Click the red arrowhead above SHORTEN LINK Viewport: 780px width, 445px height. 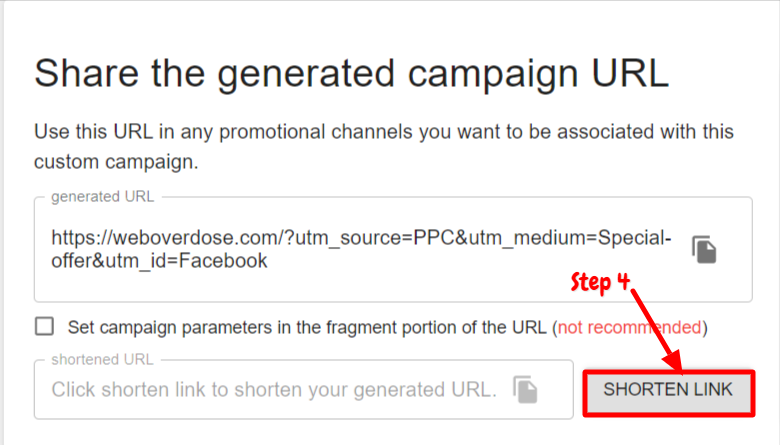[x=673, y=361]
